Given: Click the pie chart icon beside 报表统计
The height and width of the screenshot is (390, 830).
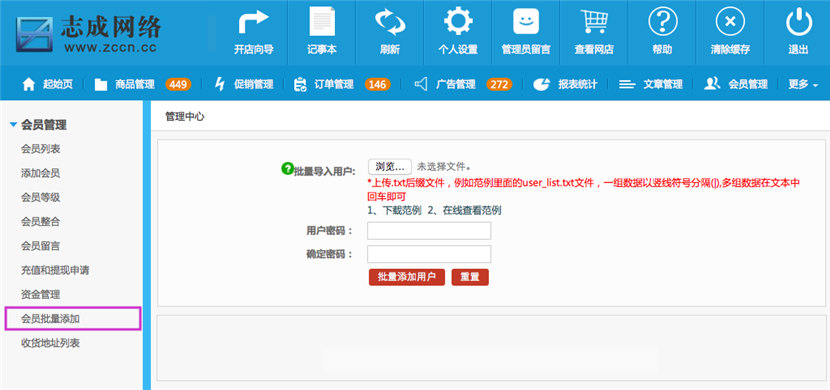Looking at the screenshot, I should [541, 84].
